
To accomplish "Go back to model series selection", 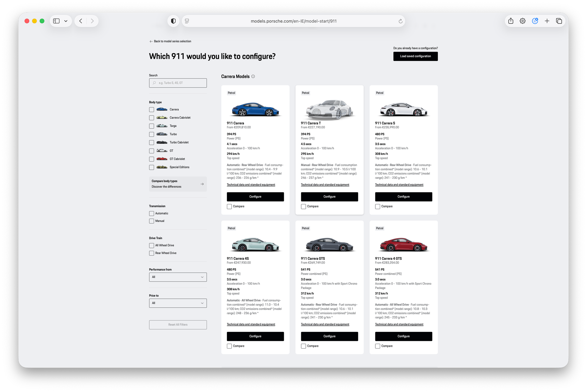I will 170,41.
